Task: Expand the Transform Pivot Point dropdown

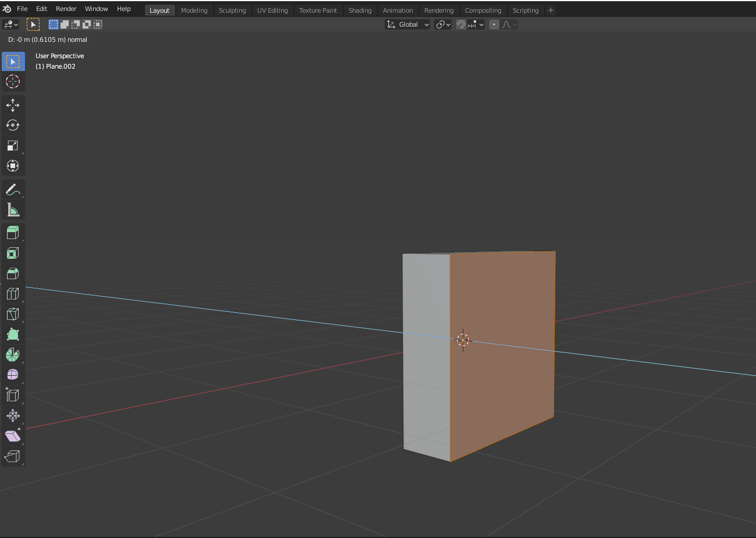Action: click(x=443, y=24)
